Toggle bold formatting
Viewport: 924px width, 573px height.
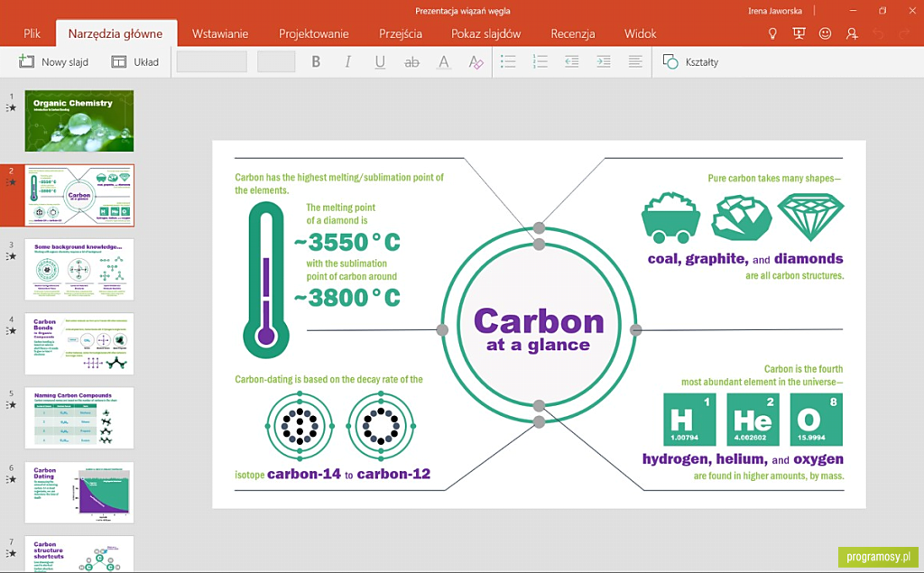click(316, 62)
